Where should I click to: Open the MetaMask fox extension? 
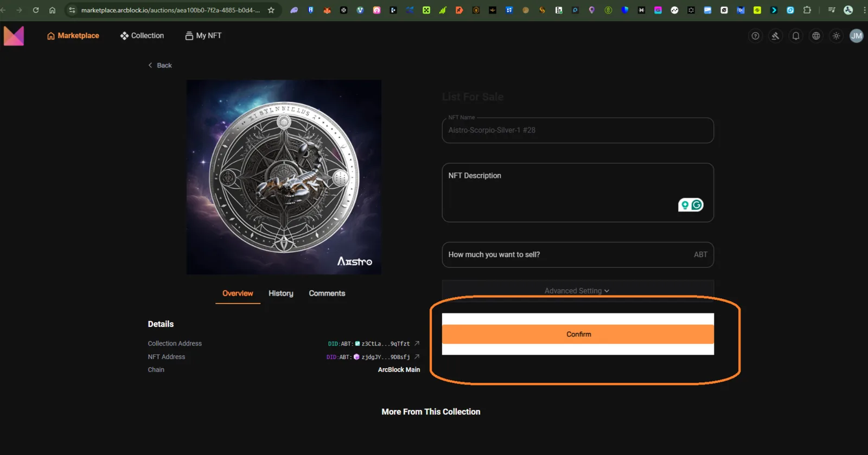pyautogui.click(x=327, y=10)
